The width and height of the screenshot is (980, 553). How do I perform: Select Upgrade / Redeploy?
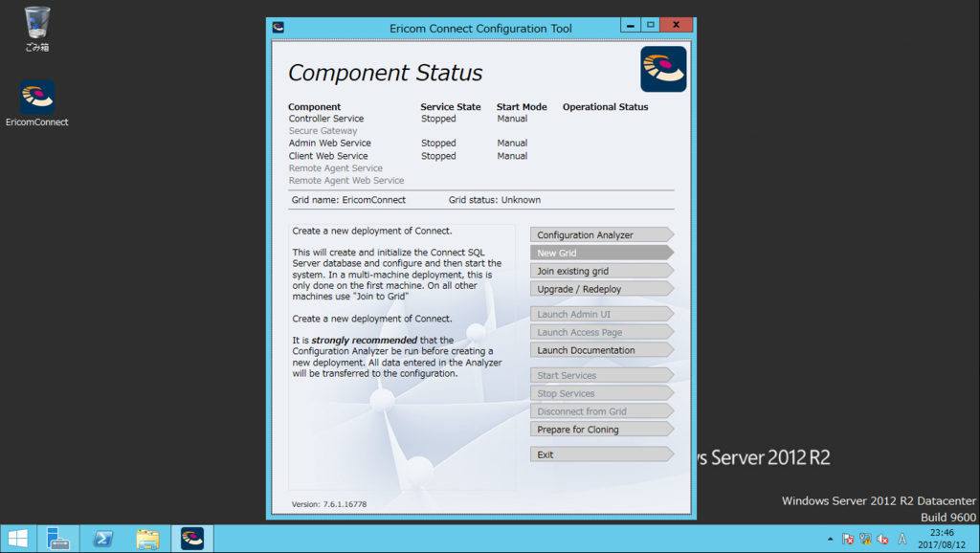coord(602,289)
